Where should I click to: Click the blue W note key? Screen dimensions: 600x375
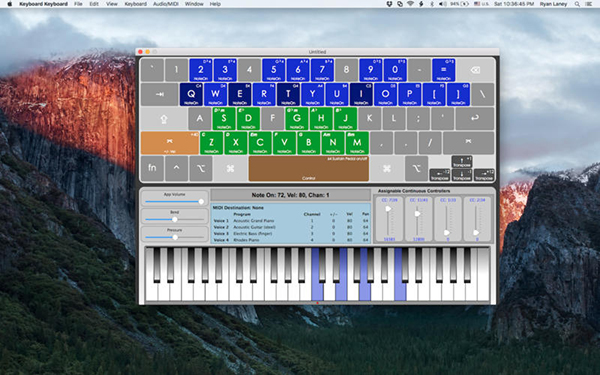pos(215,94)
